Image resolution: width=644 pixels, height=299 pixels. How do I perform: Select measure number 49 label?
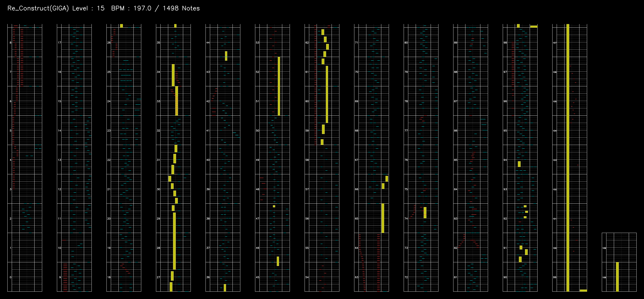pyautogui.click(x=257, y=160)
